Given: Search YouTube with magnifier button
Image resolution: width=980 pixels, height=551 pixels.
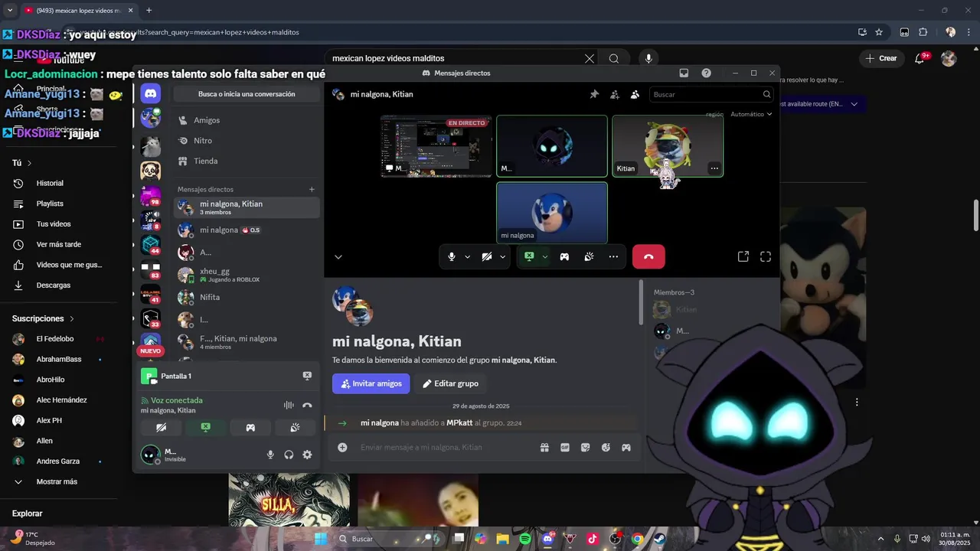Looking at the screenshot, I should [x=614, y=58].
